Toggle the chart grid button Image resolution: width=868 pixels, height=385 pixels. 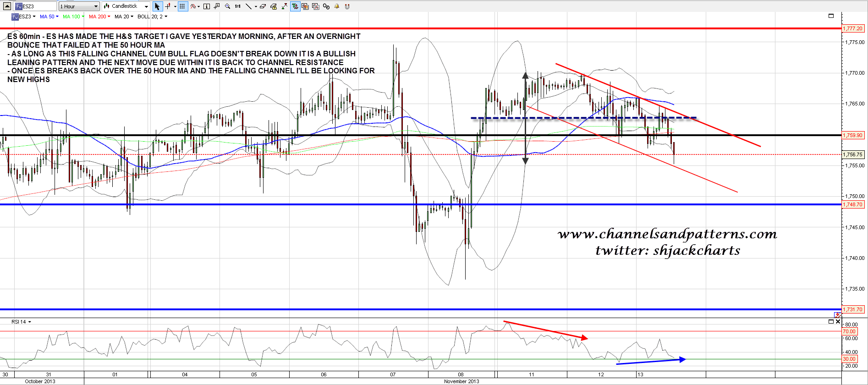(x=182, y=6)
